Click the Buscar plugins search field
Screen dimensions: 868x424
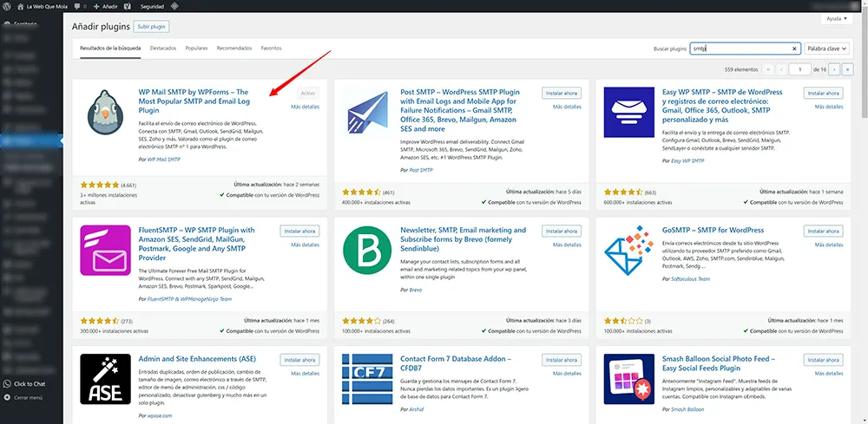(740, 49)
